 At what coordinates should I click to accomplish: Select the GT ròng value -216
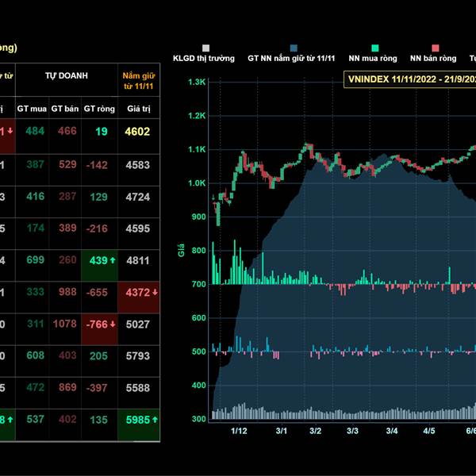click(97, 228)
